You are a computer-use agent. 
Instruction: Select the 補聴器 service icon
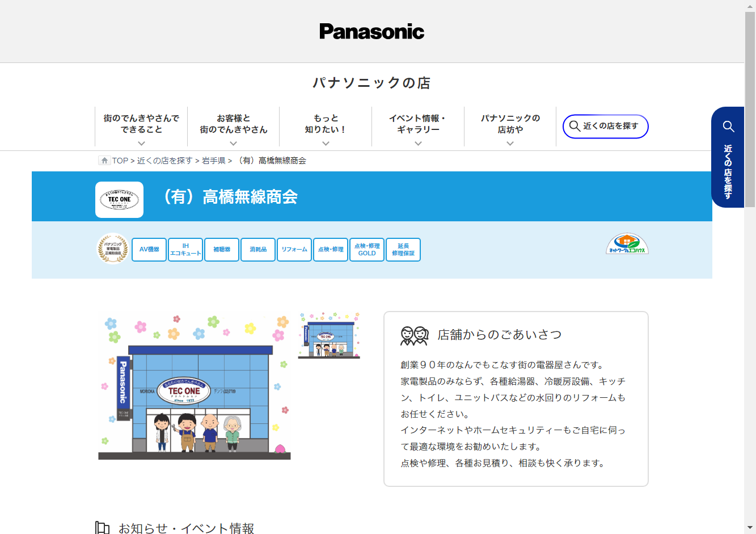(222, 250)
